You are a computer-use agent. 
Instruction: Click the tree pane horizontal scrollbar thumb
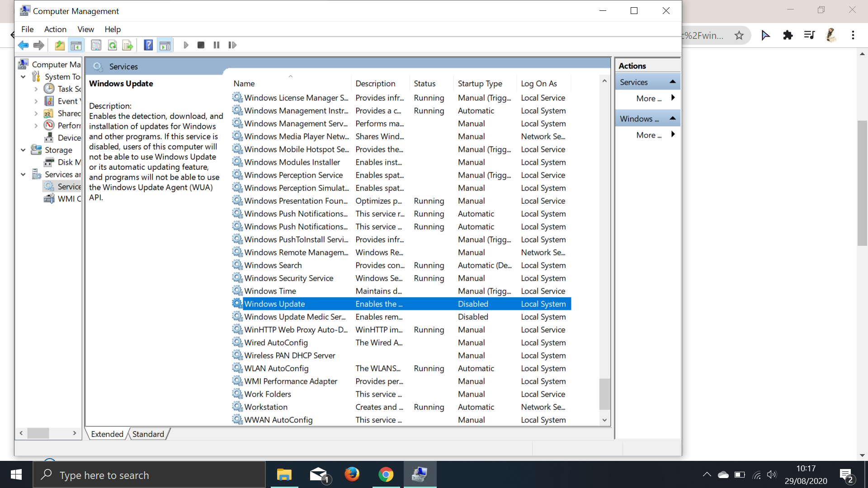coord(38,433)
